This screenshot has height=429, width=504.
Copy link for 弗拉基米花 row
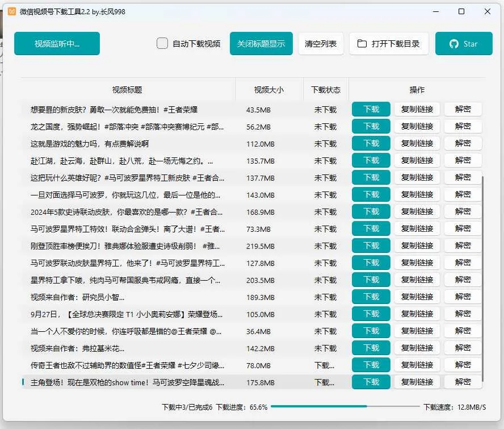tap(417, 348)
